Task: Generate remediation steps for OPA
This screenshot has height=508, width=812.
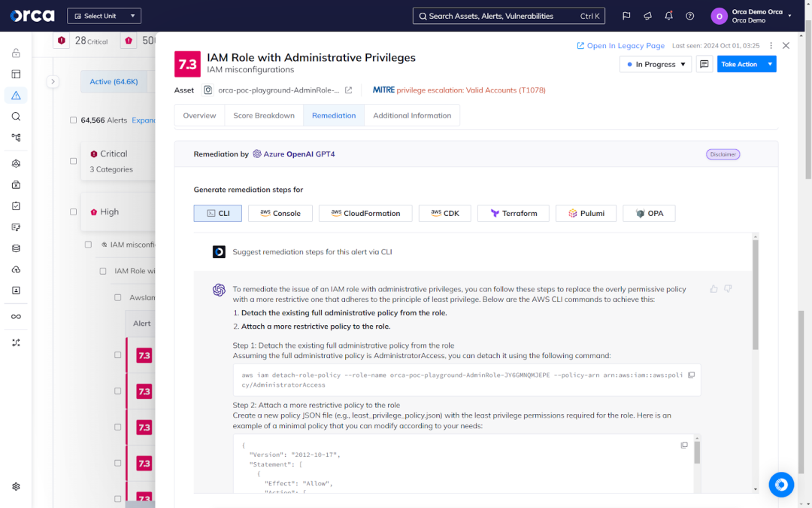Action: [x=650, y=213]
